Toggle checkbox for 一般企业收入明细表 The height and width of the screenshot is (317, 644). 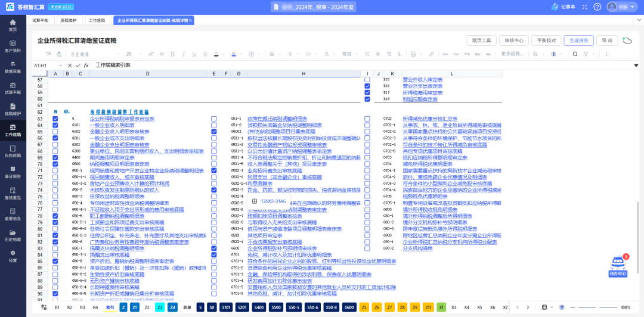pyautogui.click(x=55, y=125)
